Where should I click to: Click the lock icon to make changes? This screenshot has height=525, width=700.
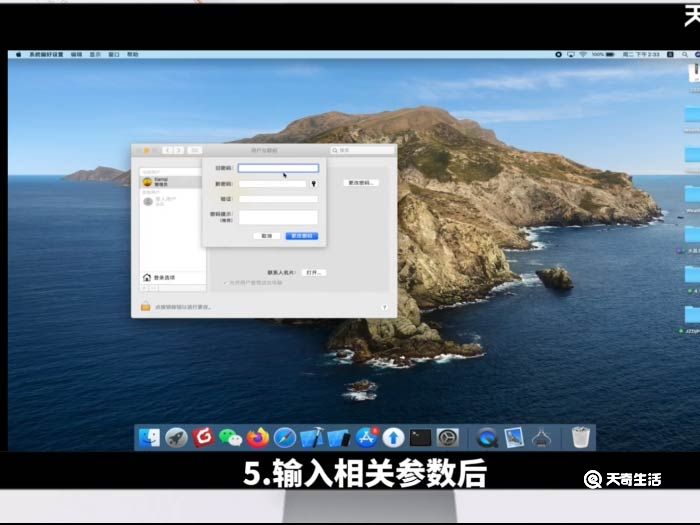point(146,307)
